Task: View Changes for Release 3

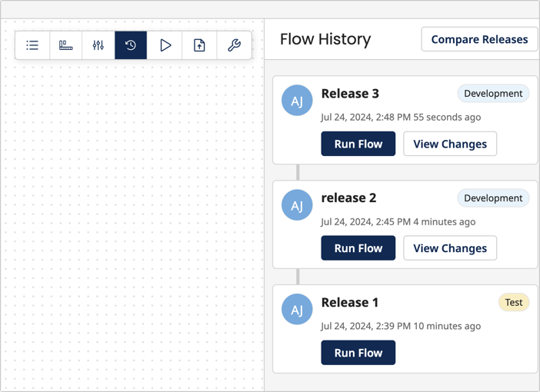Action: click(x=450, y=144)
